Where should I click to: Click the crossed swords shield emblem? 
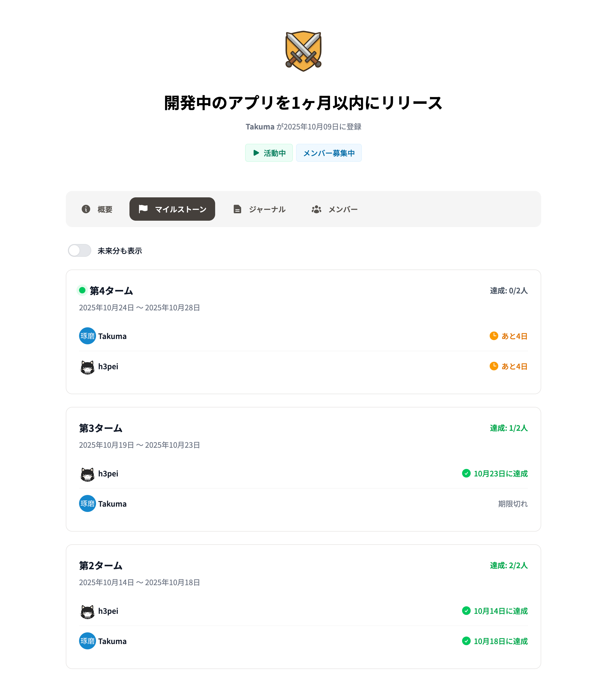click(x=303, y=51)
